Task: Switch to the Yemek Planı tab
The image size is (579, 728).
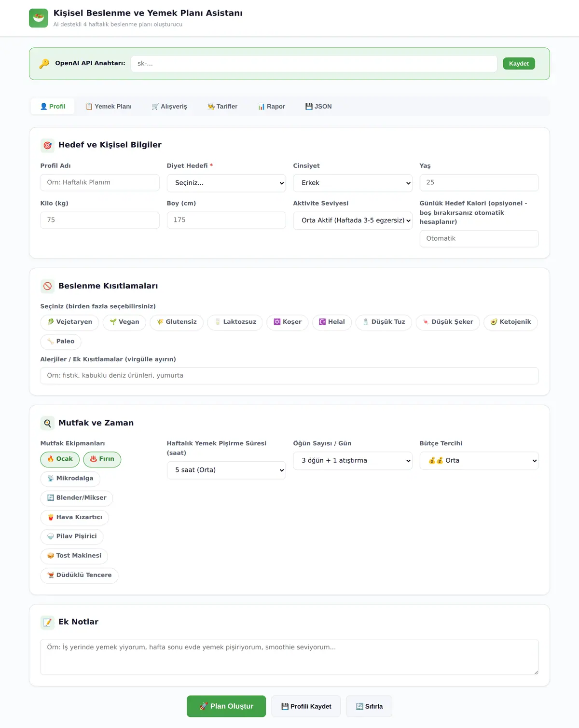Action: (109, 107)
